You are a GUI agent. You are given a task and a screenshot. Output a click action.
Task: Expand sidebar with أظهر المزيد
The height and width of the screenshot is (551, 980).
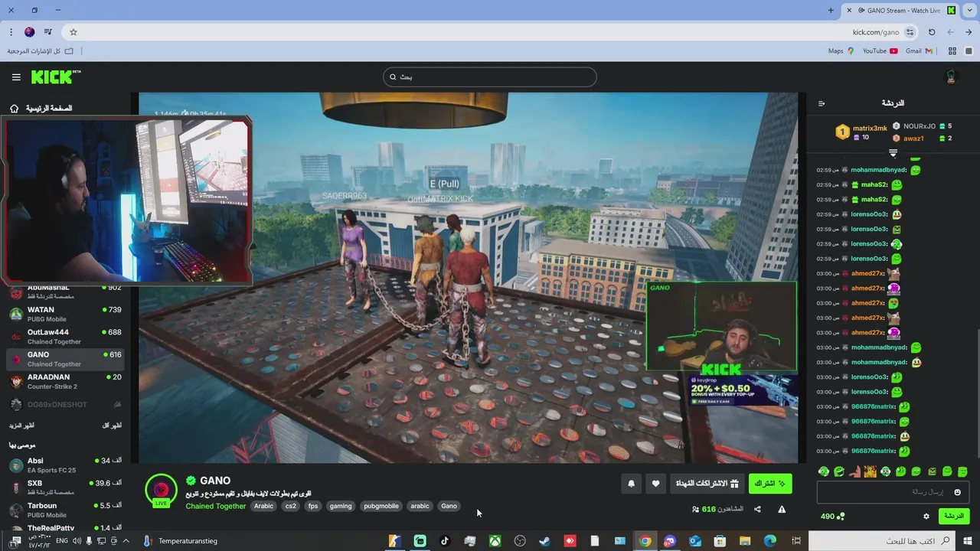(x=21, y=425)
